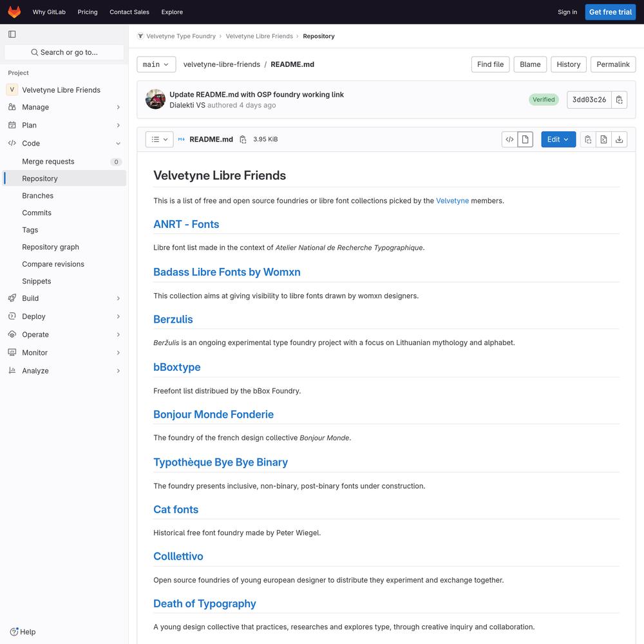644x644 pixels.
Task: Display the rendered file view
Action: (526, 140)
